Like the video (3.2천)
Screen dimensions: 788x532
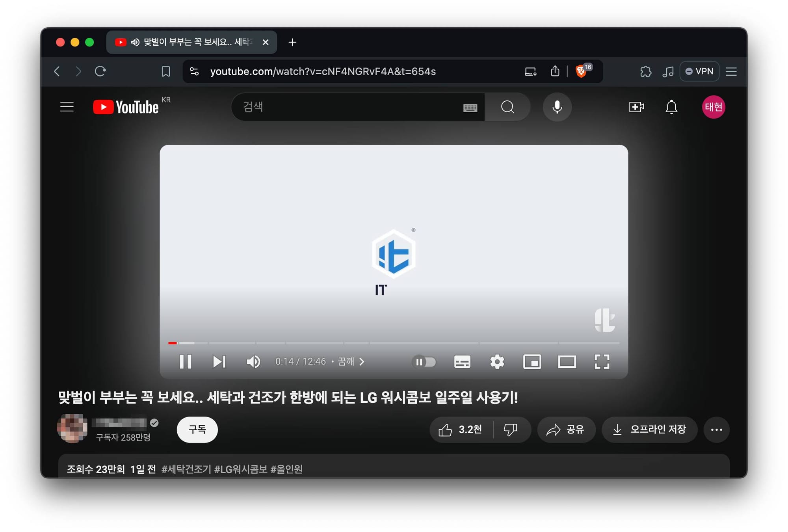click(461, 430)
